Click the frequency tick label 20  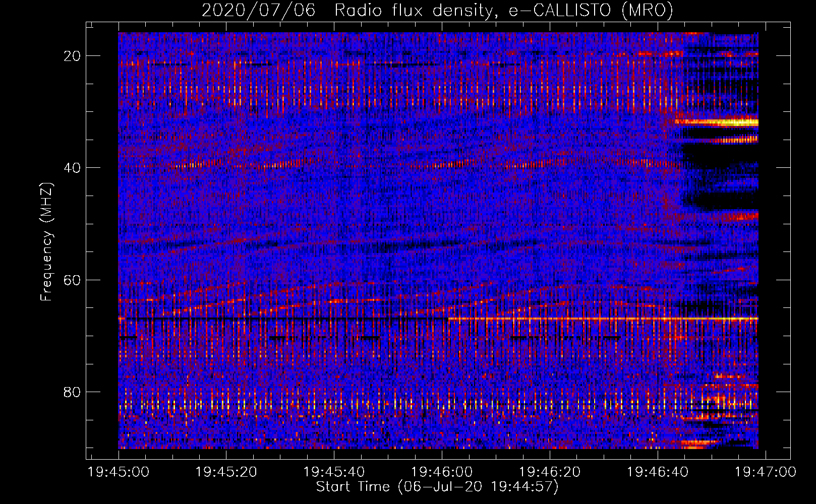tap(72, 56)
